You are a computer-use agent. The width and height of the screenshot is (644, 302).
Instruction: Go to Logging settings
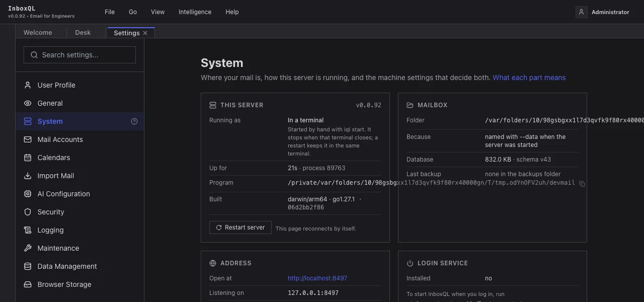point(79,230)
